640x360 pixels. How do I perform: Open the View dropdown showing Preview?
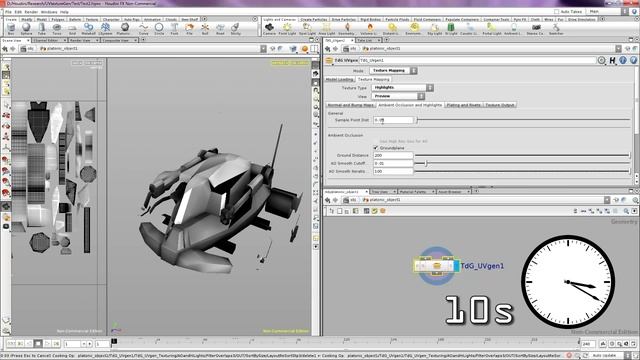point(398,96)
